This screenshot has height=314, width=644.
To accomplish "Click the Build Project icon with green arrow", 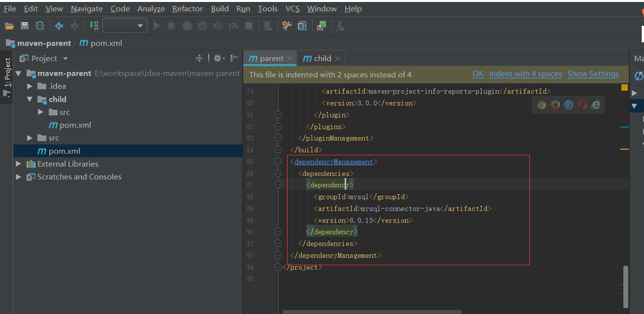I will point(94,26).
